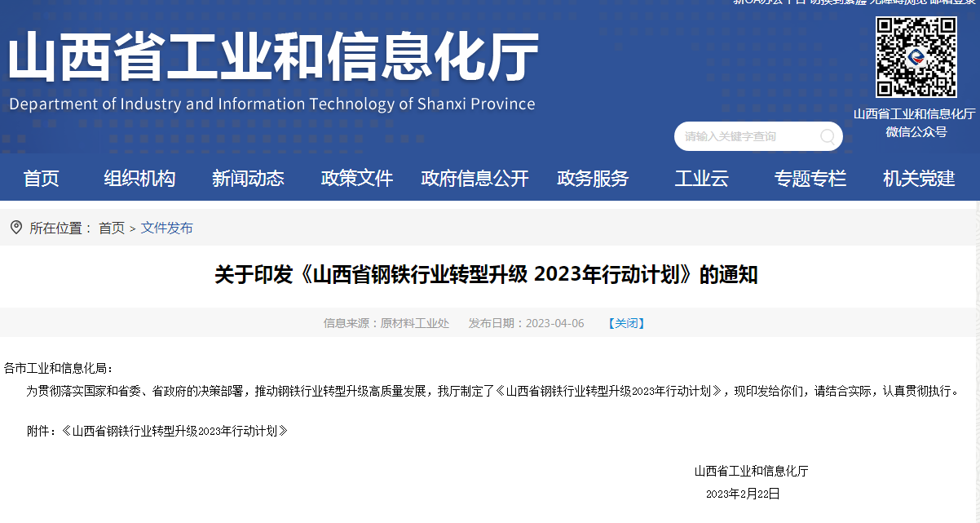This screenshot has height=523, width=980.
Task: Open the 首页 navigation menu item
Action: point(41,178)
